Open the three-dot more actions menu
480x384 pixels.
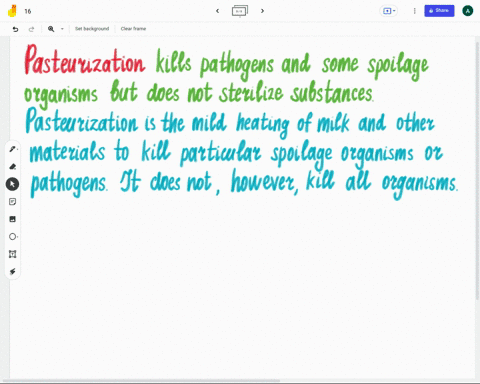coord(414,11)
